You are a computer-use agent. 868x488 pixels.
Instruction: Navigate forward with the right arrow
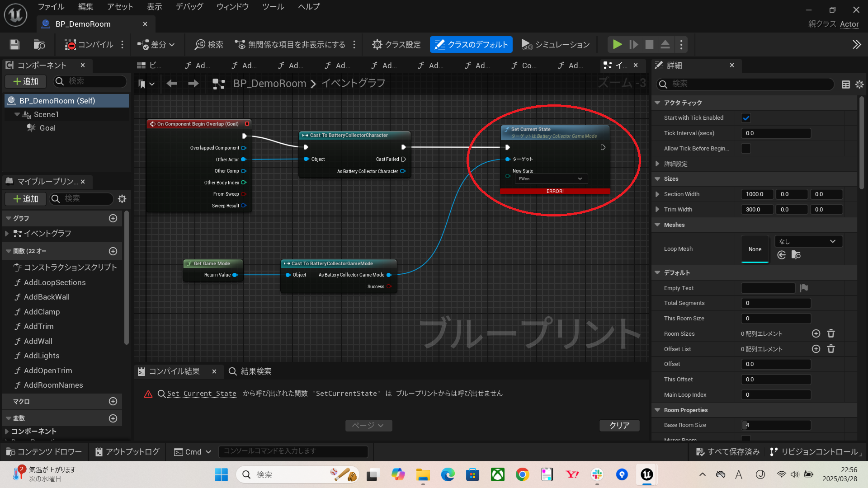tap(193, 84)
